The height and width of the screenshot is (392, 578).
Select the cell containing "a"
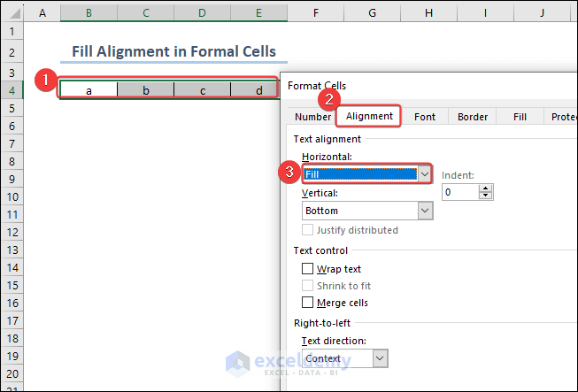coord(89,90)
